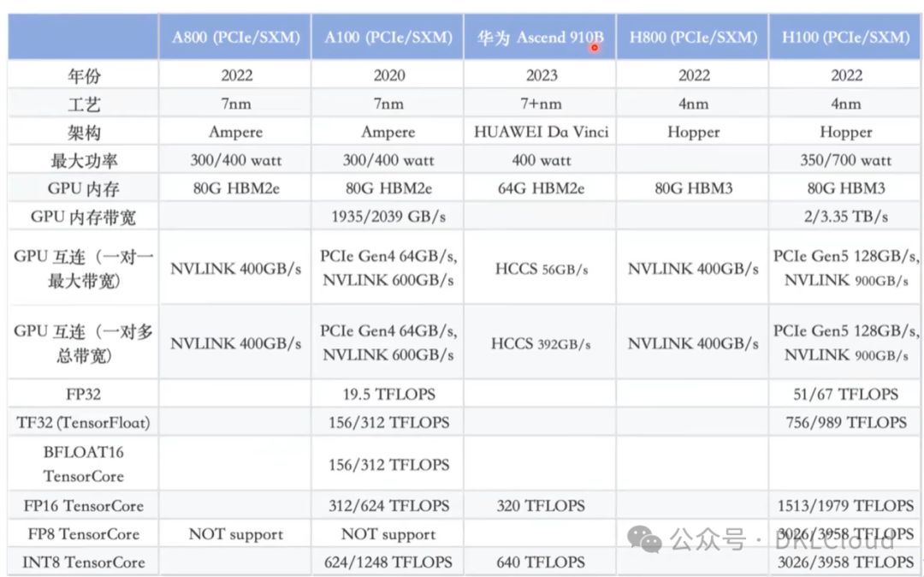Click 80G HBM2e in the A100 column
This screenshot has width=924, height=577.
tap(388, 188)
